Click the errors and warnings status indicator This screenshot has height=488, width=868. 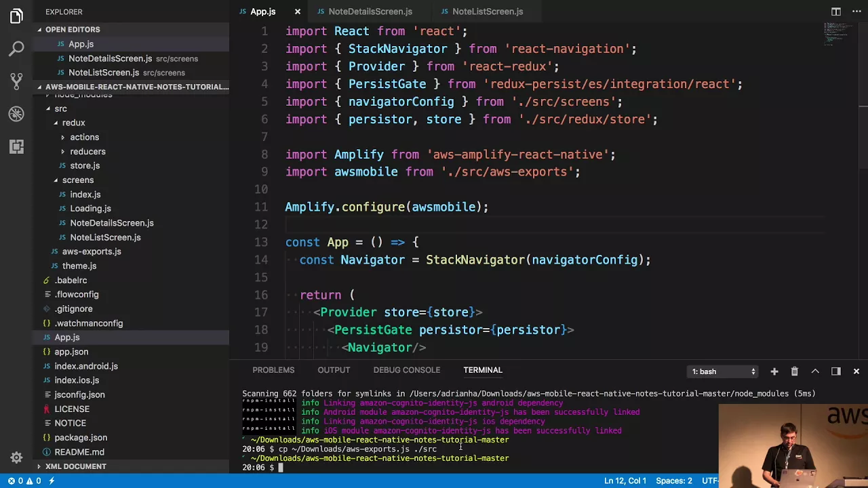(x=24, y=481)
